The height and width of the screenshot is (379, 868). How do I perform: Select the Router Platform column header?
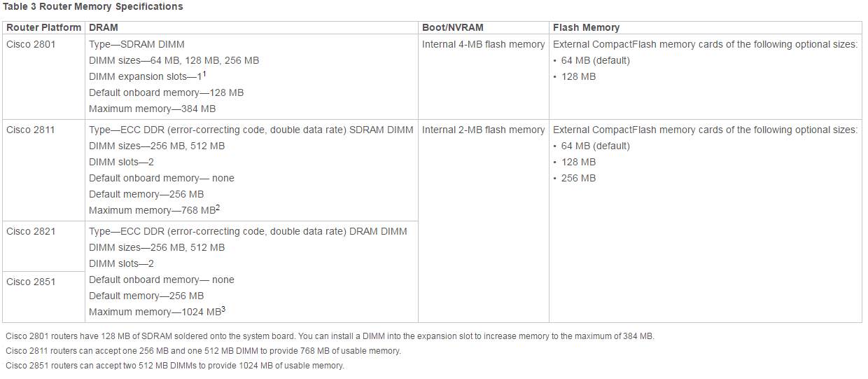click(44, 27)
